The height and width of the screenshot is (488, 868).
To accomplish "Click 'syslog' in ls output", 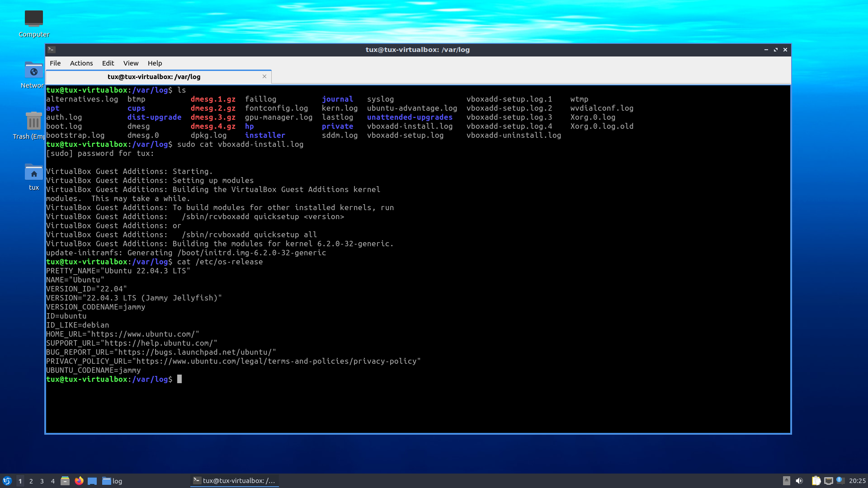I will click(x=380, y=99).
